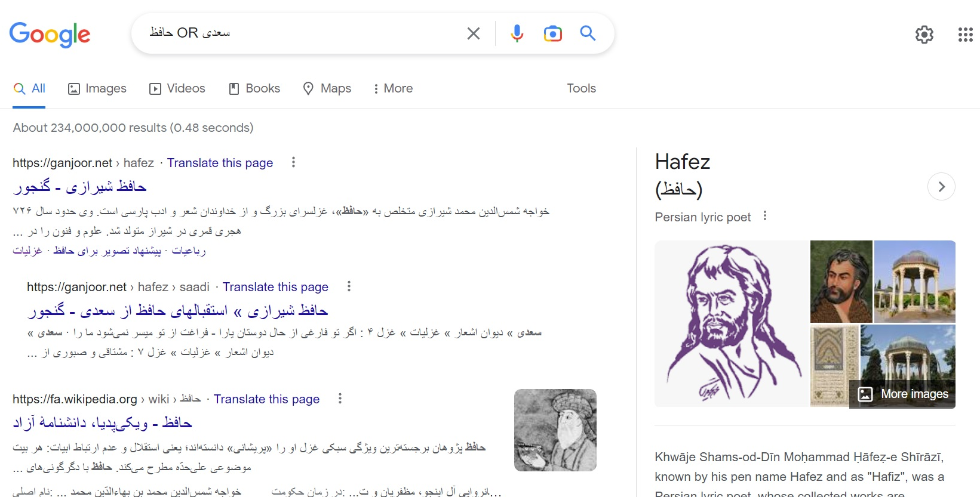Open options menu for hafez saadi result
Screen dimensions: 980x497
349,286
